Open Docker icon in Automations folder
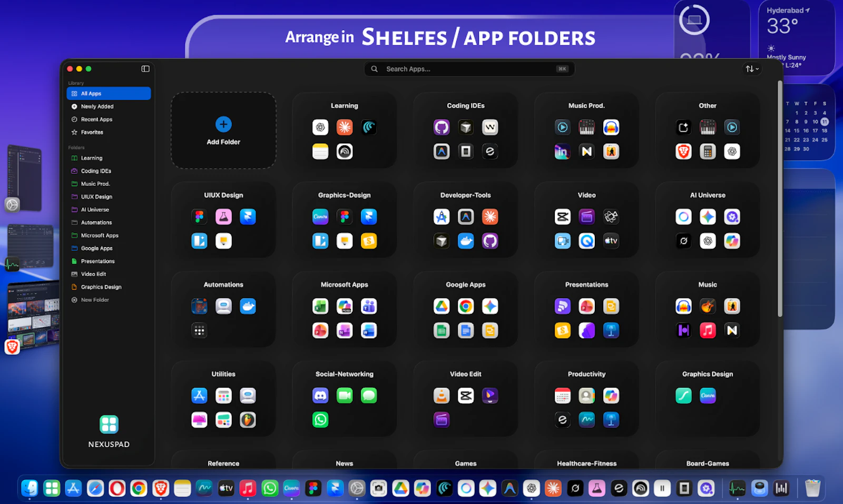This screenshot has width=843, height=504. [248, 306]
